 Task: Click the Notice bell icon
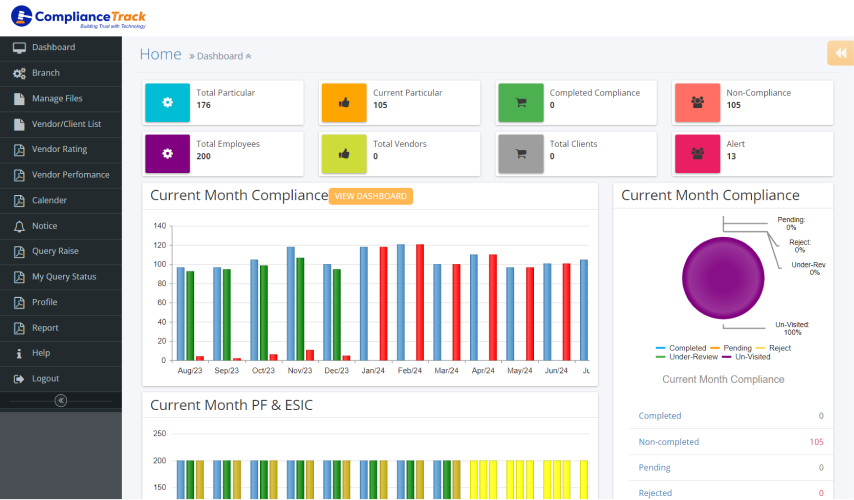(x=19, y=227)
